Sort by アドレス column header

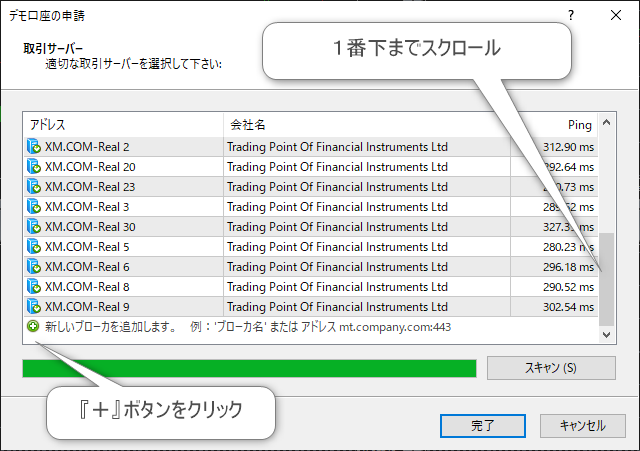pyautogui.click(x=124, y=125)
